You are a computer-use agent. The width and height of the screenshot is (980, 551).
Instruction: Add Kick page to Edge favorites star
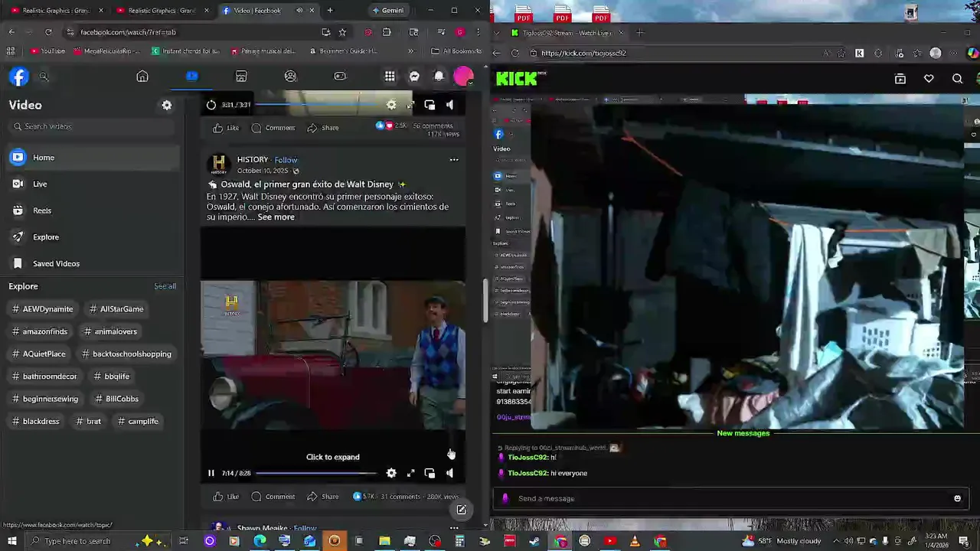(841, 54)
